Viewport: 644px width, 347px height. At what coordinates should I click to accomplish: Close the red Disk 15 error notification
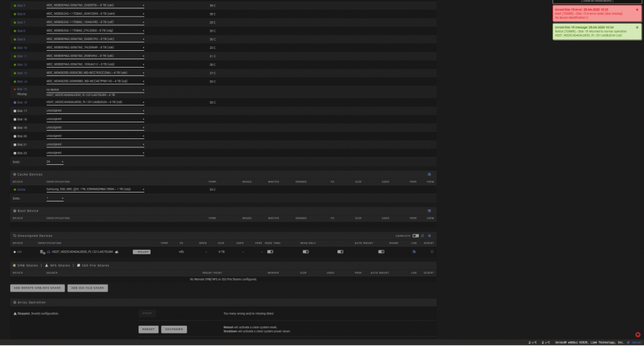tap(638, 10)
